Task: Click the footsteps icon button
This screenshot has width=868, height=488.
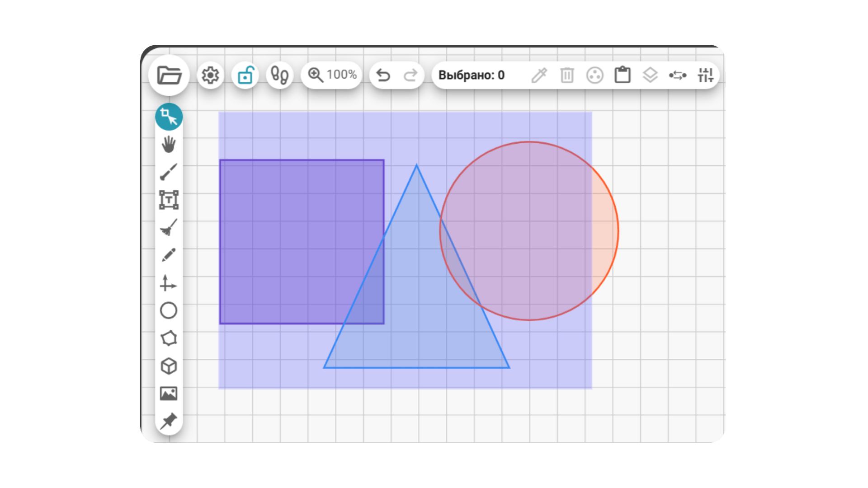Action: tap(280, 75)
